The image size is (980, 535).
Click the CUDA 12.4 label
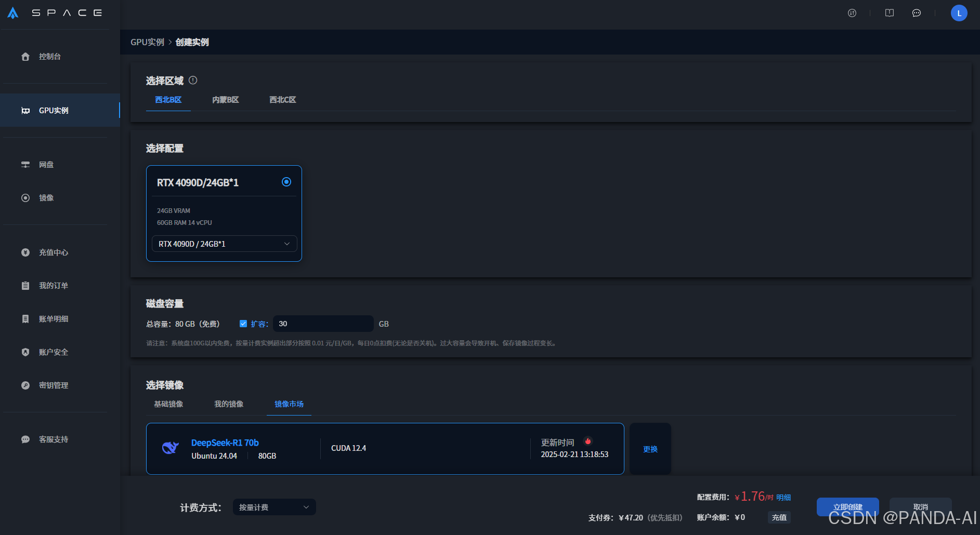pos(349,448)
